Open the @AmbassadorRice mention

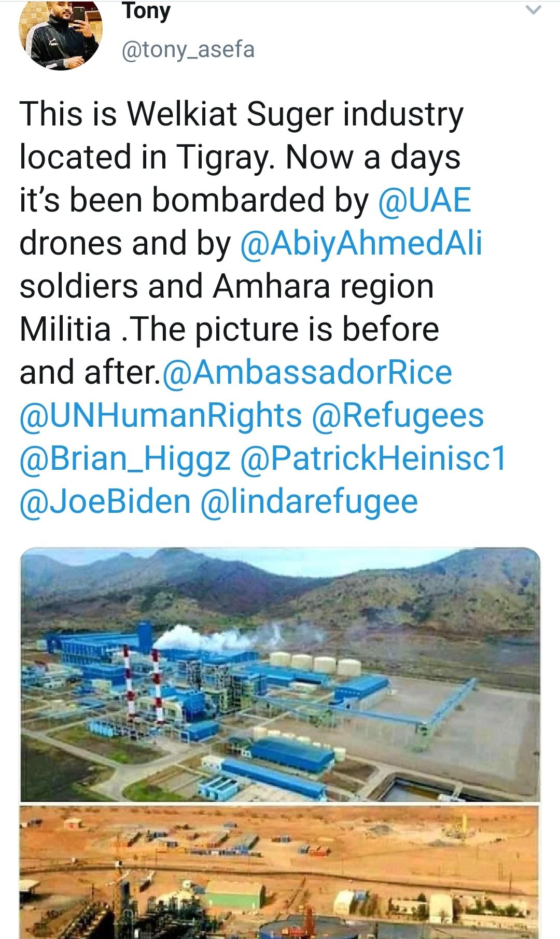(307, 373)
